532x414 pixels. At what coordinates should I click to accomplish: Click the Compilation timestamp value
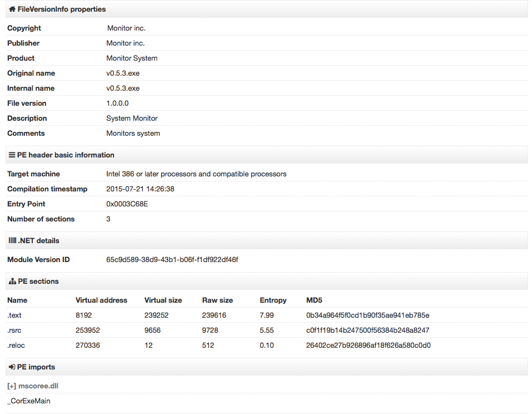click(140, 189)
